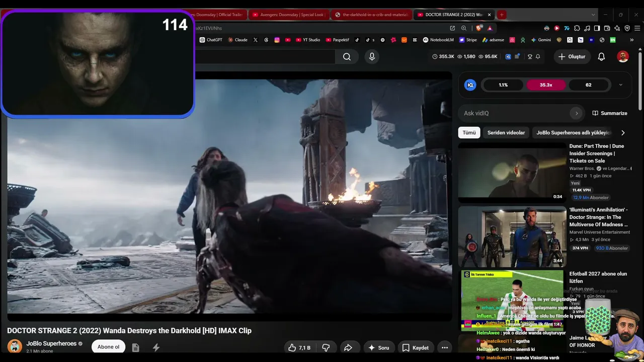
Task: Click the Soru ask button
Action: [x=379, y=347]
